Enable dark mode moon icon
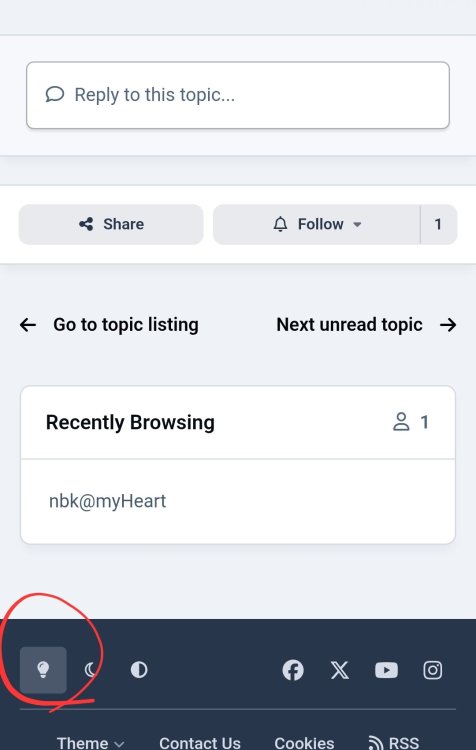 pyautogui.click(x=91, y=670)
